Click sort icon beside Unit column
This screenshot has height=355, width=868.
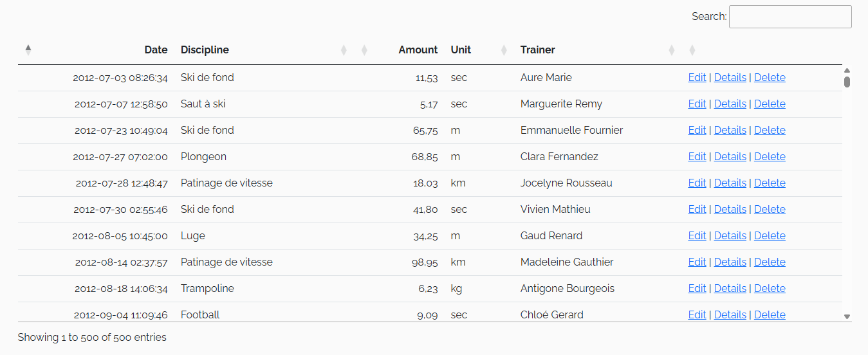tap(504, 50)
